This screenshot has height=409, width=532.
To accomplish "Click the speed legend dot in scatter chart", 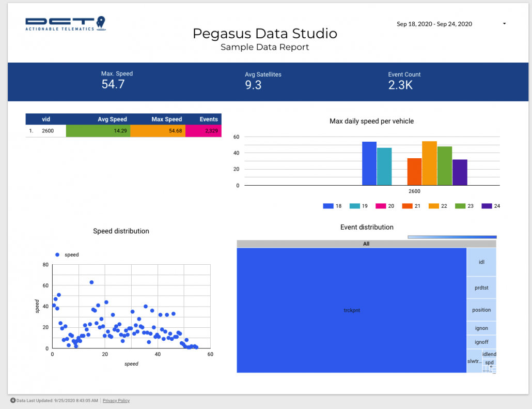I will (x=57, y=255).
